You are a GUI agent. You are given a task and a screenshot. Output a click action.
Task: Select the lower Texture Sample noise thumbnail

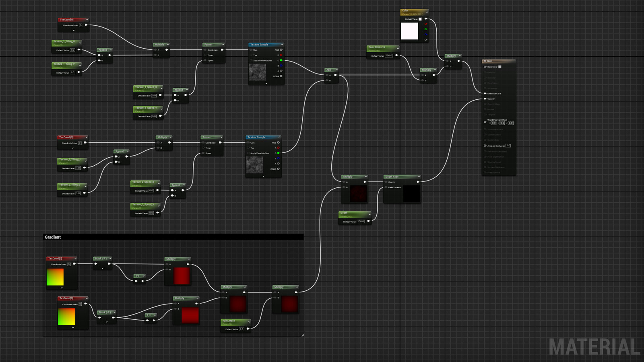(x=255, y=165)
